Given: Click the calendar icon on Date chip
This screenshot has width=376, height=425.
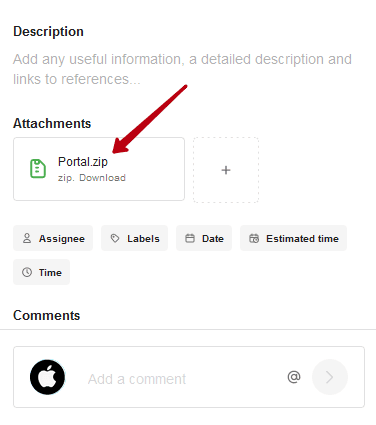Looking at the screenshot, I should tap(190, 238).
